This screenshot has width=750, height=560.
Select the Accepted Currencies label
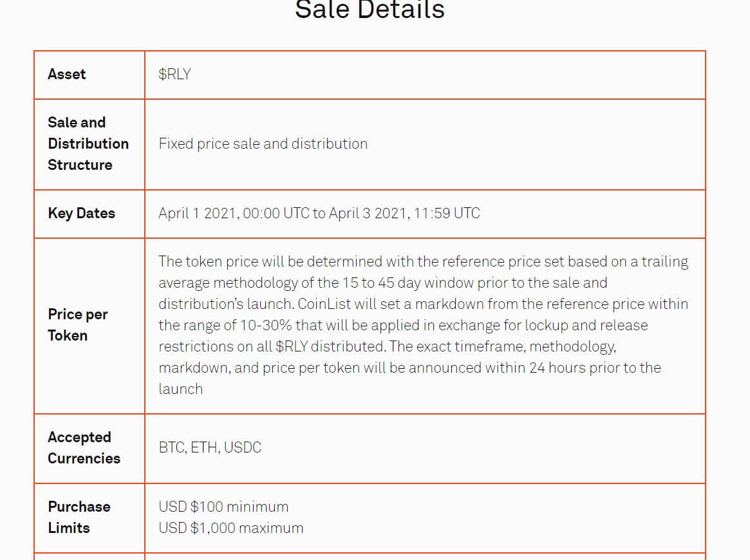pyautogui.click(x=84, y=447)
